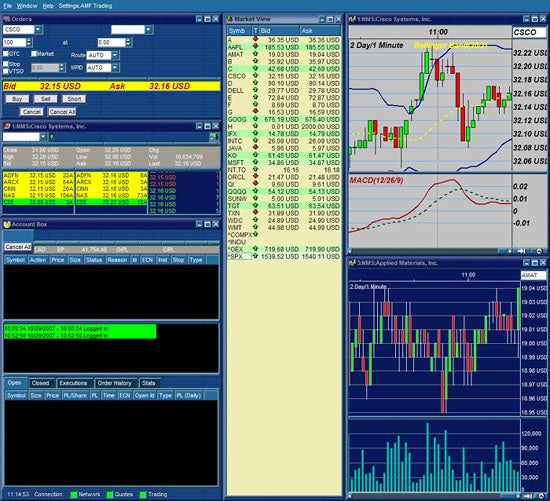Tick the Market order checkbox
Viewport: 550px width, 501px height.
(x=34, y=54)
